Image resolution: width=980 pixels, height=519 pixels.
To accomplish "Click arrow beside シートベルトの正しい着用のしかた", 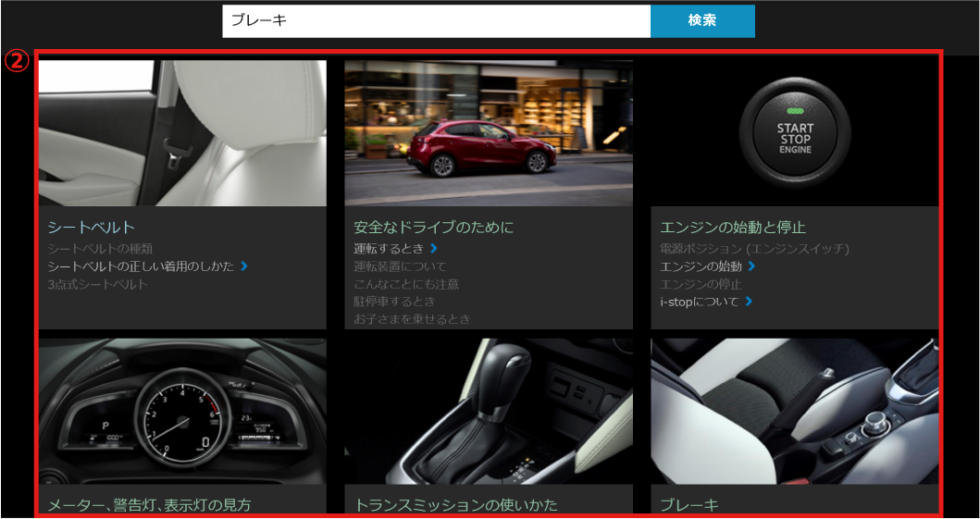I will 244,266.
